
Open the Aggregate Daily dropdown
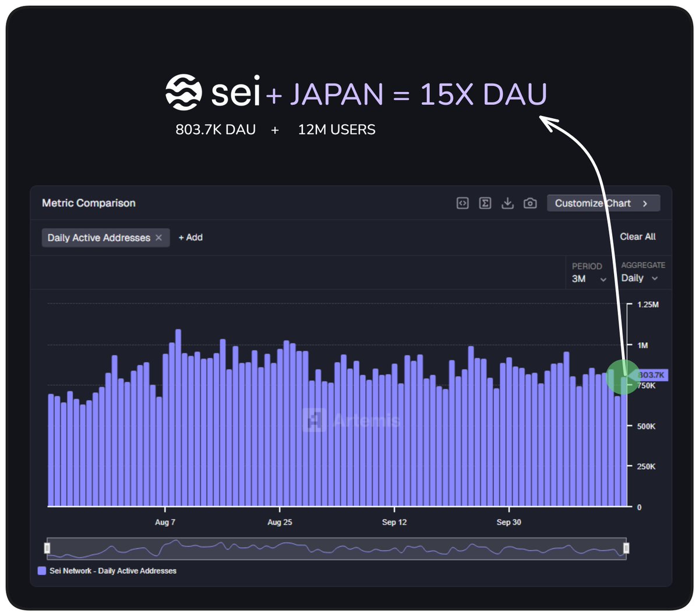[x=639, y=279]
